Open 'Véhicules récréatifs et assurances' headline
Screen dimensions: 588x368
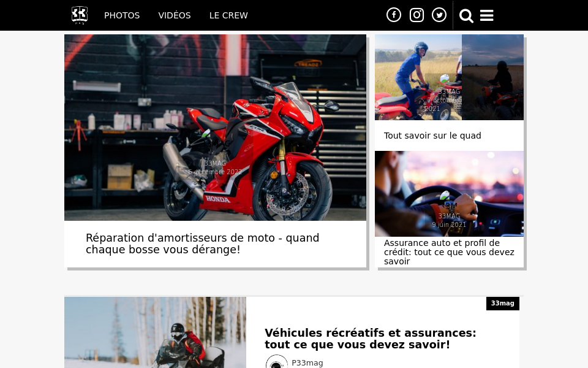tap(370, 339)
